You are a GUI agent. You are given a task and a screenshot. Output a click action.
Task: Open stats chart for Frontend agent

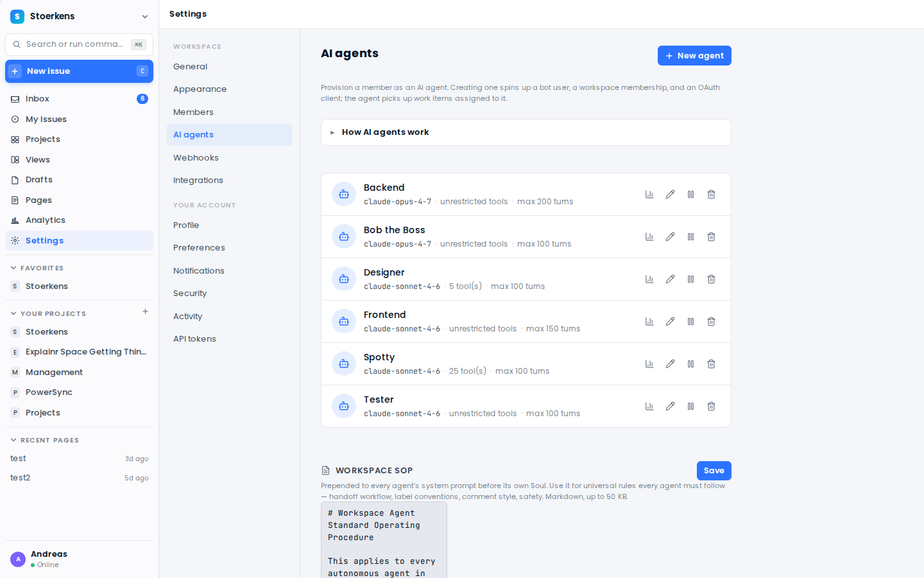pyautogui.click(x=649, y=322)
